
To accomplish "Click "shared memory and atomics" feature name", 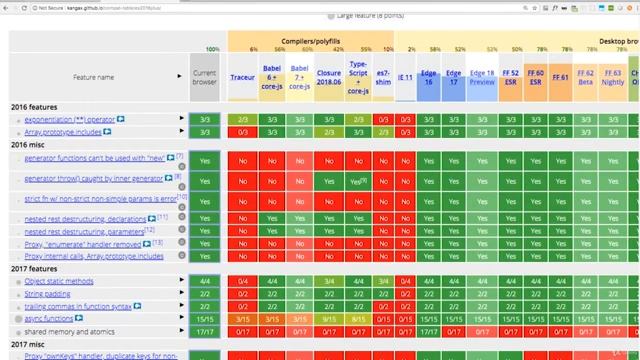I will pyautogui.click(x=69, y=332).
